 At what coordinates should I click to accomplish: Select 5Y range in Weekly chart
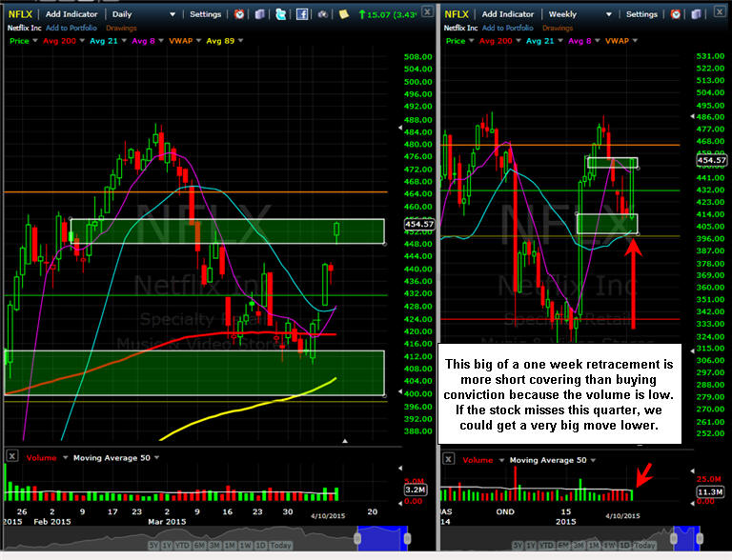coord(518,545)
